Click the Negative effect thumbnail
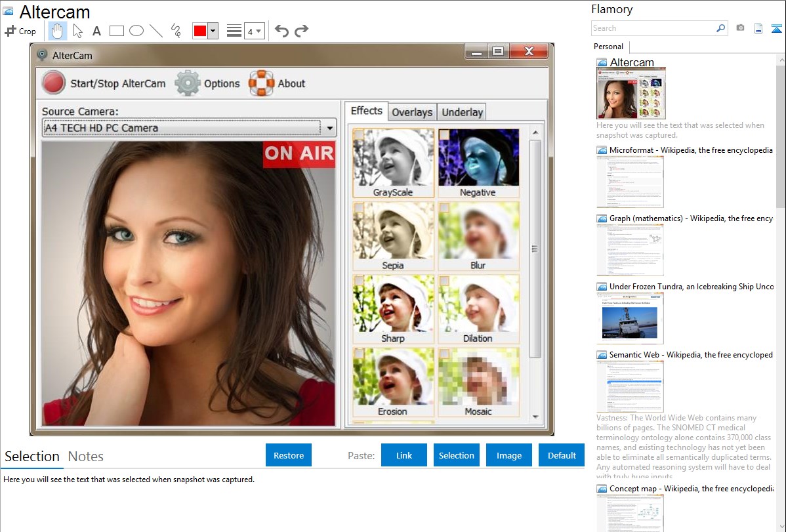This screenshot has height=532, width=786. click(479, 163)
